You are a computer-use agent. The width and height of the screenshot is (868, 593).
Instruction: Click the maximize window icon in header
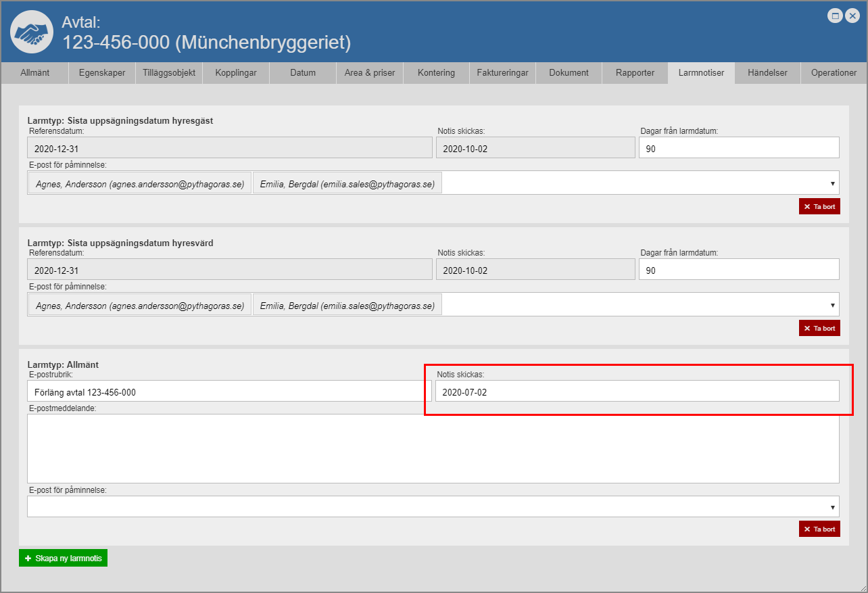pyautogui.click(x=836, y=16)
